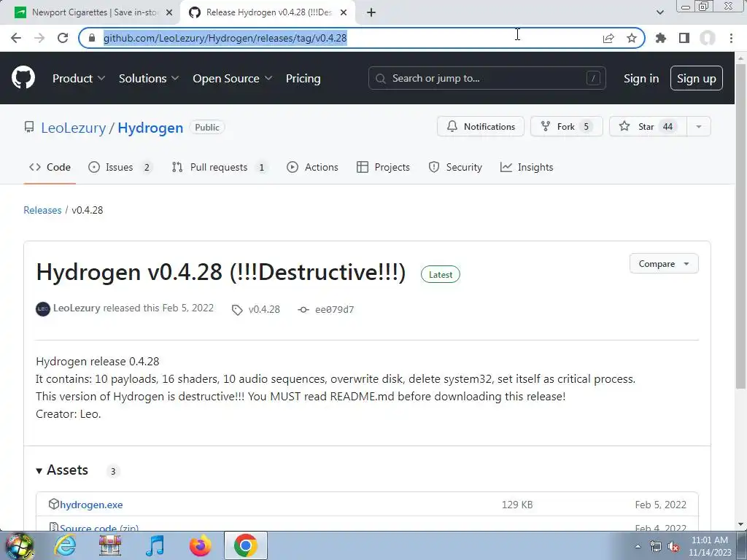747x560 pixels.
Task: Fork the repository with Fork button
Action: click(x=567, y=127)
